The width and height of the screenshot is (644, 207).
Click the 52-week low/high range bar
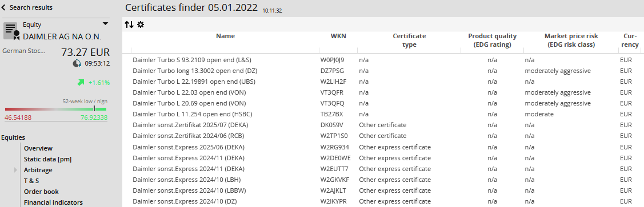click(56, 109)
